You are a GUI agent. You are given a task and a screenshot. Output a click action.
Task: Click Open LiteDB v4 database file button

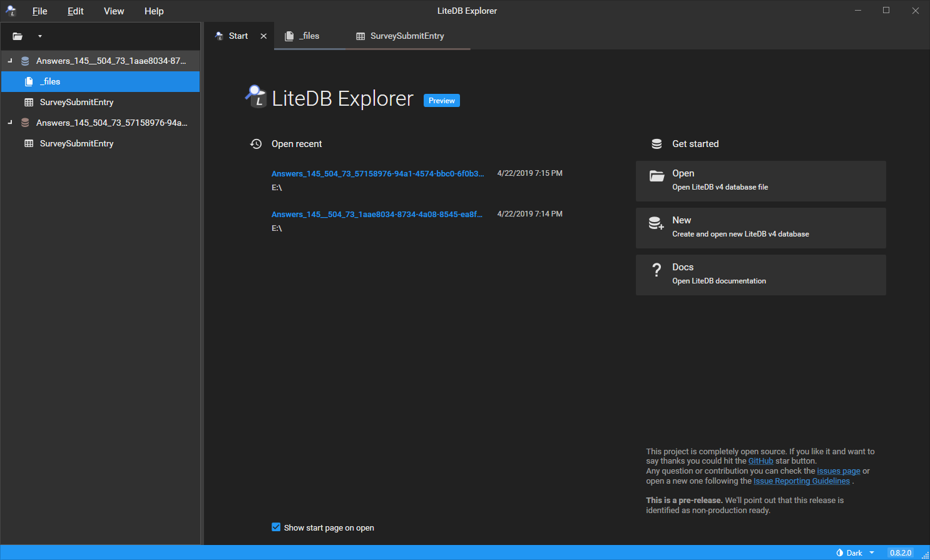[x=761, y=181]
